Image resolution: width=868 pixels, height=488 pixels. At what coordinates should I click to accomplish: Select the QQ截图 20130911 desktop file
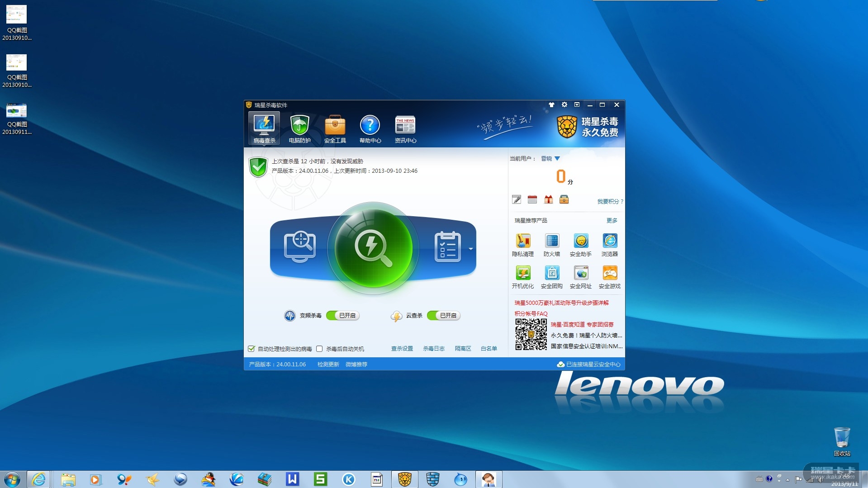[x=17, y=119]
